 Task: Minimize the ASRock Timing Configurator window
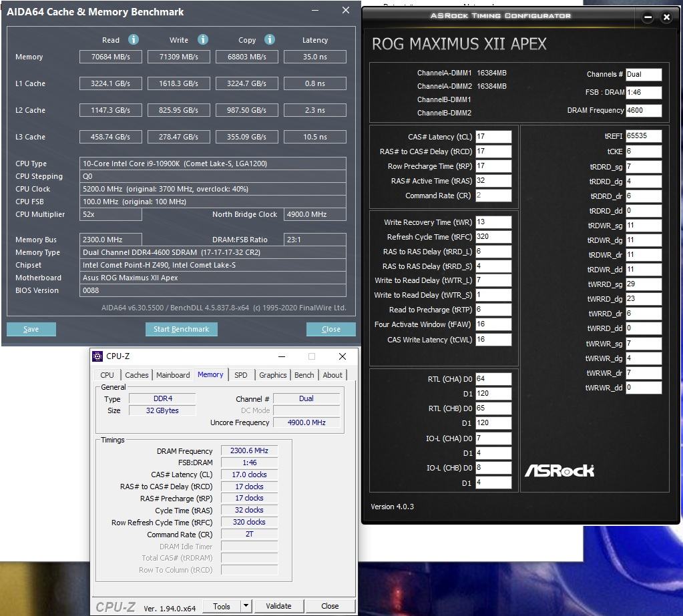click(x=648, y=17)
